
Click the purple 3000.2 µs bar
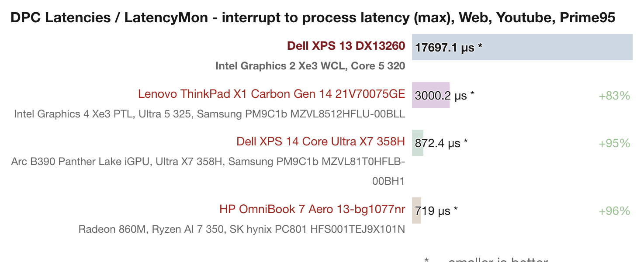coord(431,95)
